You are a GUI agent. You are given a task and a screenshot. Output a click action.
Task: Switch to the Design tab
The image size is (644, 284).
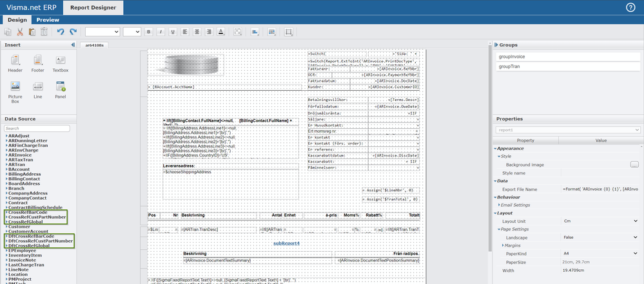pyautogui.click(x=17, y=20)
